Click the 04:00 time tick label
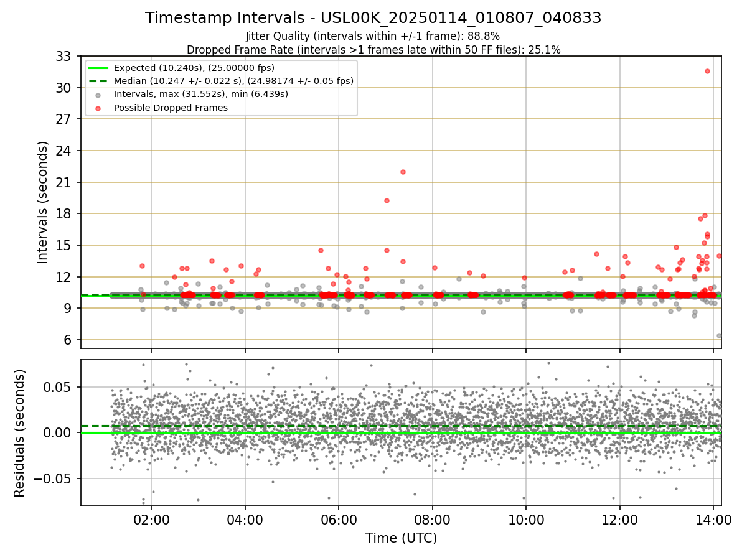 coord(245,519)
